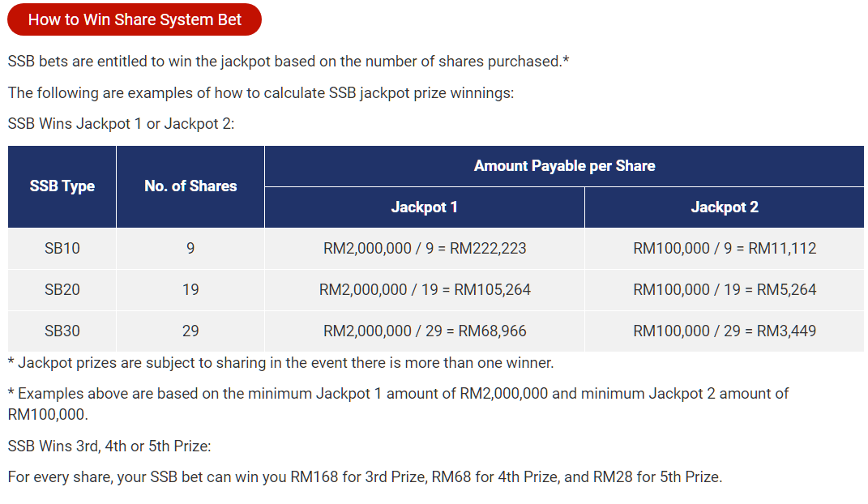This screenshot has height=504, width=868.
Task: Click the RM105,264 Jackpot 1 calculation cell
Action: pyautogui.click(x=425, y=290)
